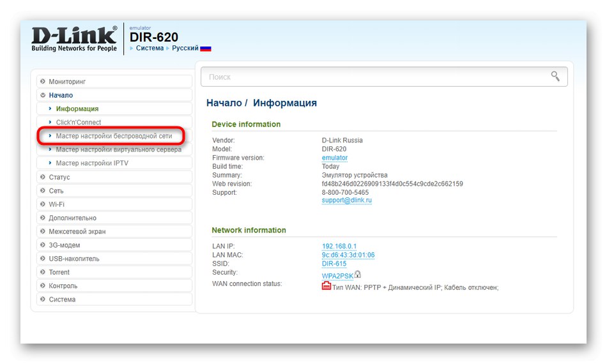Expand the 3G-модем section arrow

click(43, 245)
